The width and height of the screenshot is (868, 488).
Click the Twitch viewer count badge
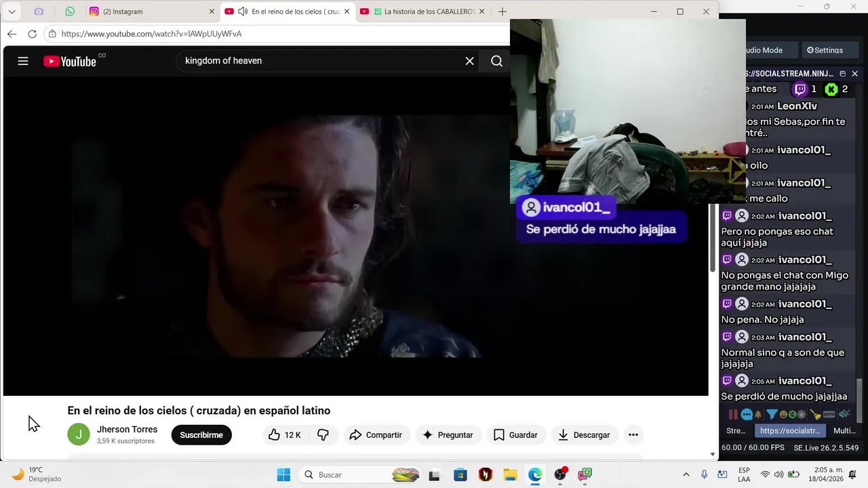pos(805,89)
